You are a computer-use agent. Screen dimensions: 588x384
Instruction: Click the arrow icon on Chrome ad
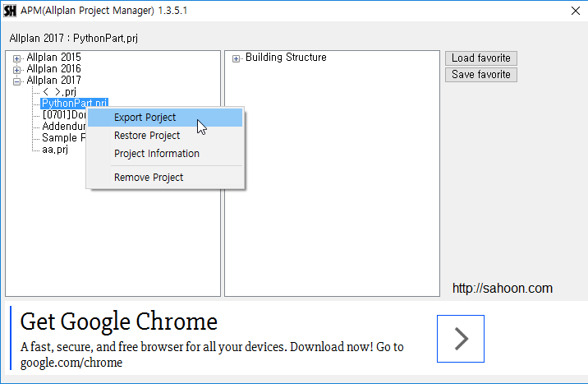460,338
